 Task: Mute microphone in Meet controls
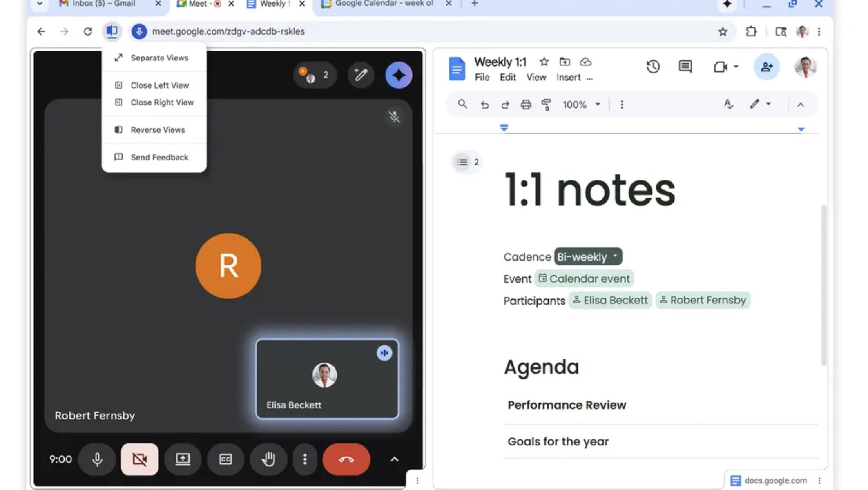(x=97, y=459)
